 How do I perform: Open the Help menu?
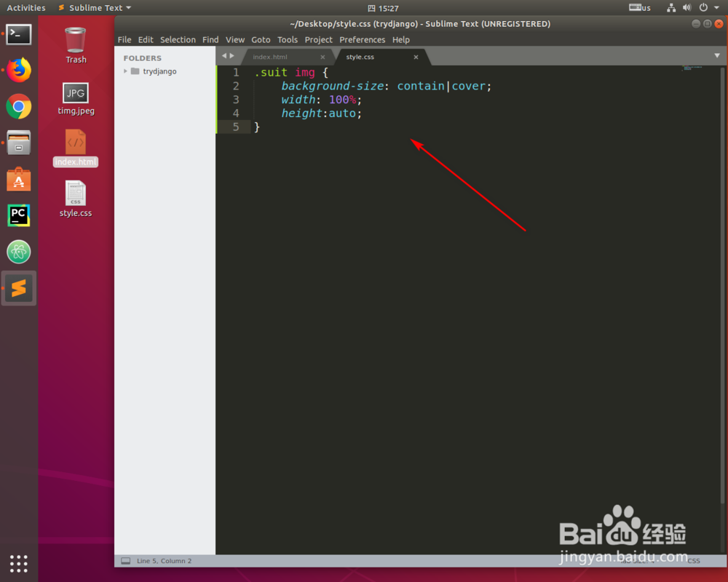click(x=401, y=40)
